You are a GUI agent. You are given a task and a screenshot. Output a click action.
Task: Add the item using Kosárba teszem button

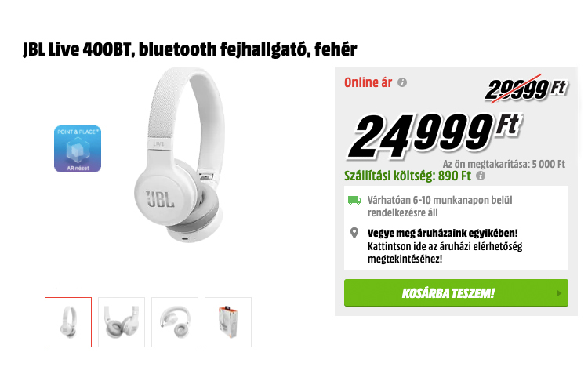448,293
